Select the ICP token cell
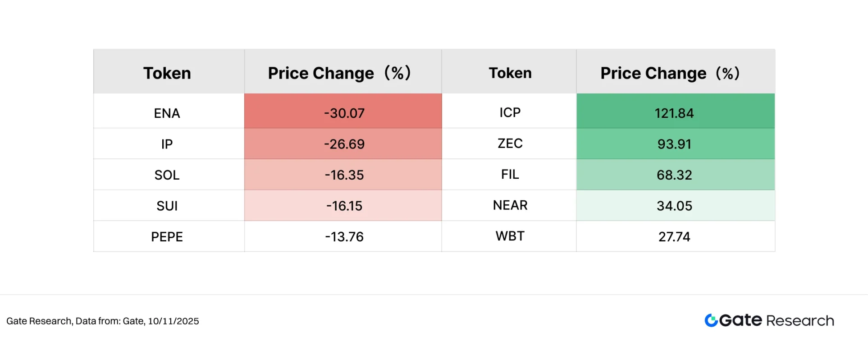 pos(510,112)
